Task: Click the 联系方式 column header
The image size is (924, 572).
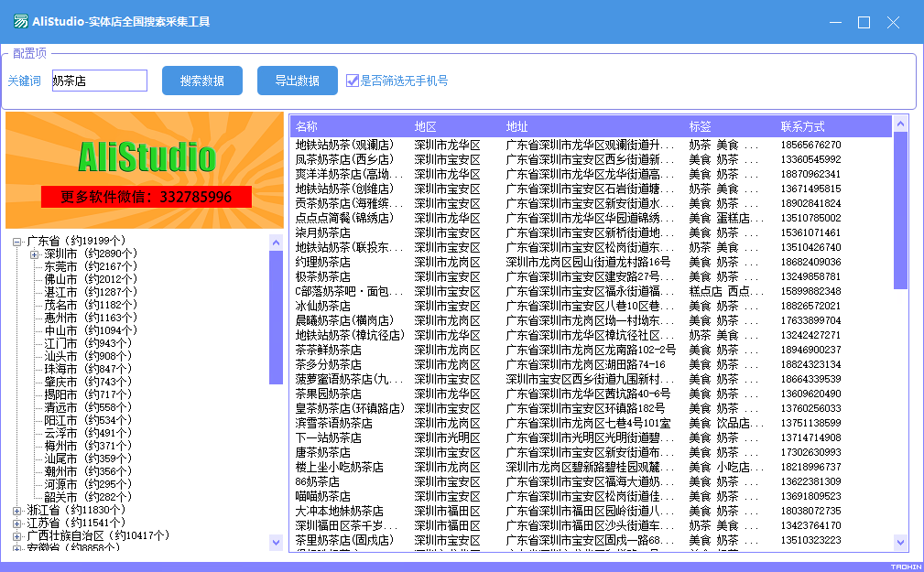Action: [806, 125]
